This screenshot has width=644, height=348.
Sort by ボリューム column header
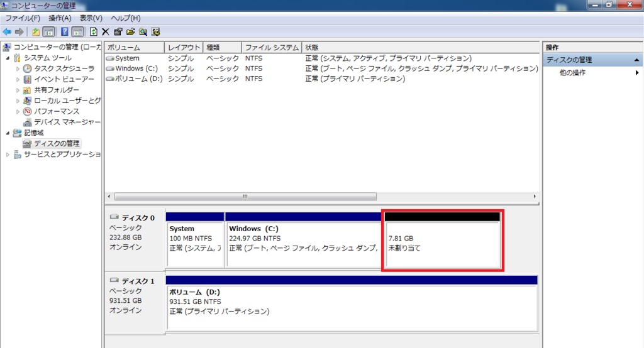tap(135, 48)
